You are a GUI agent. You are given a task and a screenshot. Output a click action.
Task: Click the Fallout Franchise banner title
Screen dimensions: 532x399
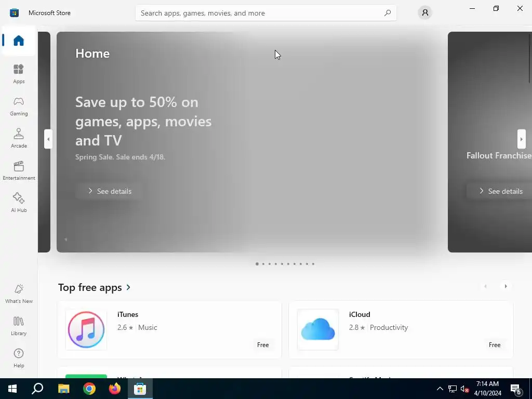(x=499, y=155)
